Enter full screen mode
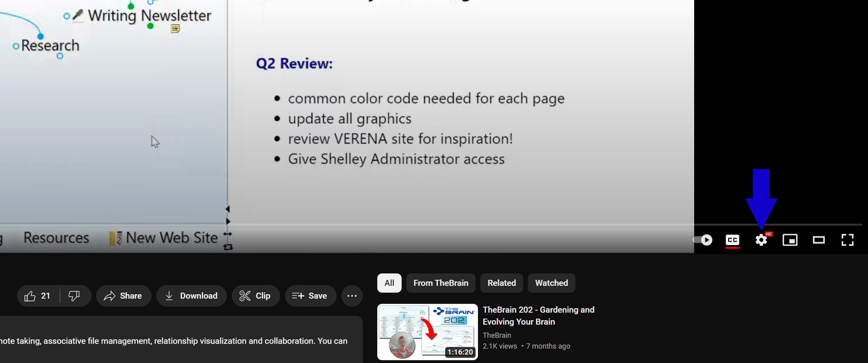 [x=848, y=240]
